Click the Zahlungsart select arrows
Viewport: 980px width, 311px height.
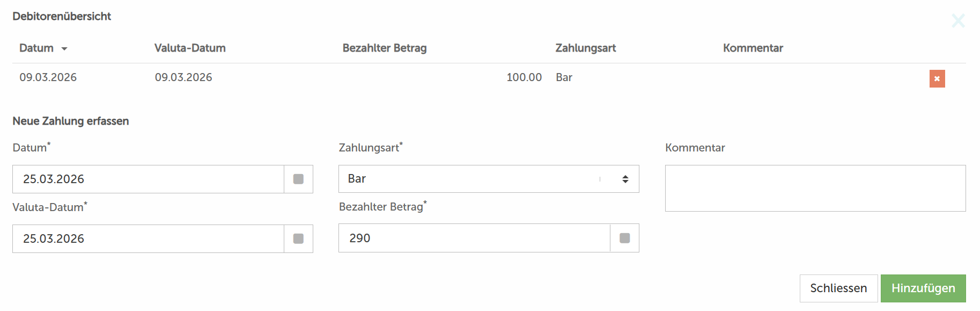click(625, 179)
